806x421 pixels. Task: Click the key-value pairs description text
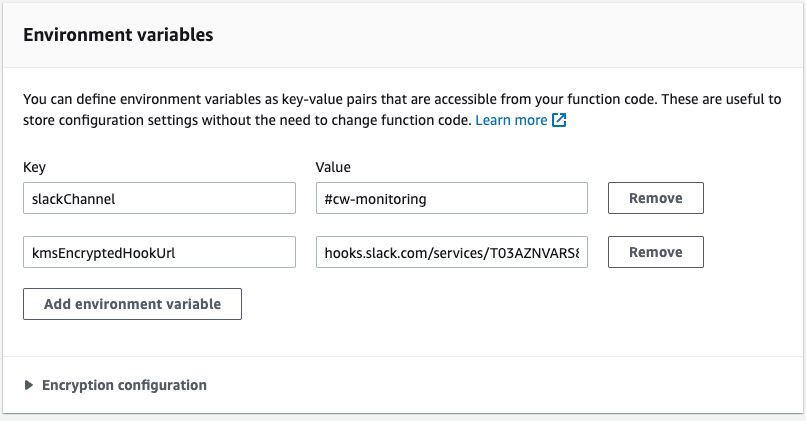tap(300, 101)
